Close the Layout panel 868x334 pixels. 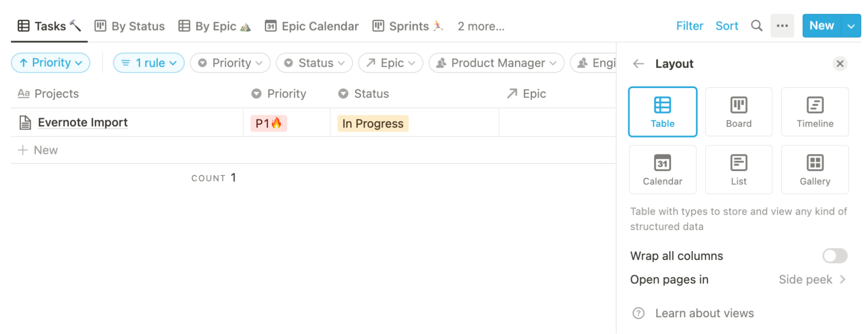click(x=840, y=64)
